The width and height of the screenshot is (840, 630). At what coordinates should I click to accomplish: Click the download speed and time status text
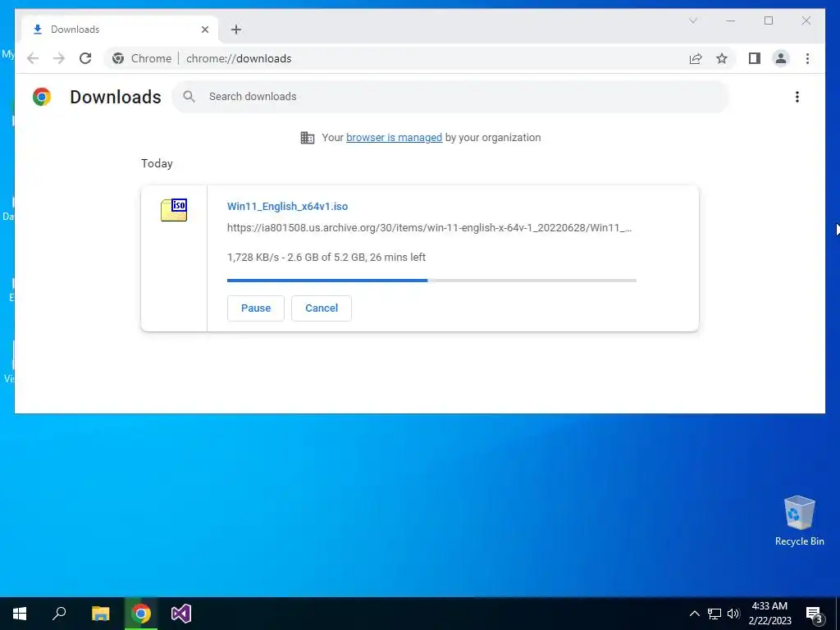(x=326, y=257)
